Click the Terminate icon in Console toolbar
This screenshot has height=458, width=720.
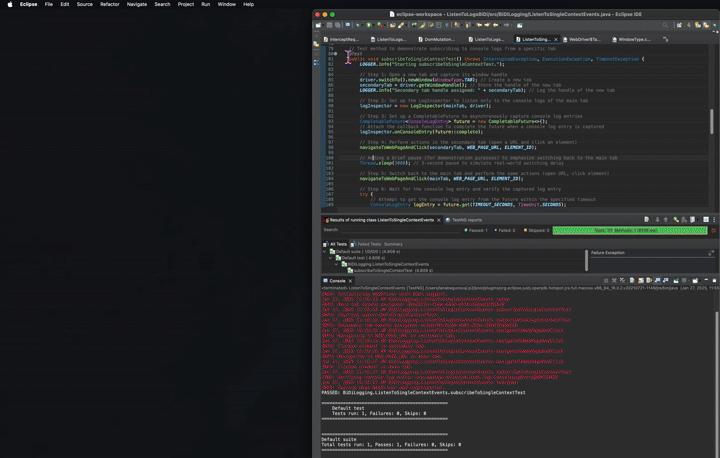(x=606, y=280)
